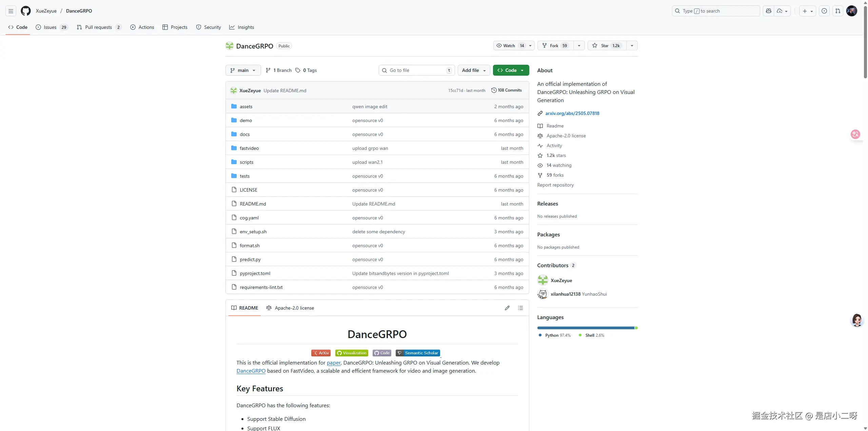Click the ArXiv badge in README

pos(321,353)
